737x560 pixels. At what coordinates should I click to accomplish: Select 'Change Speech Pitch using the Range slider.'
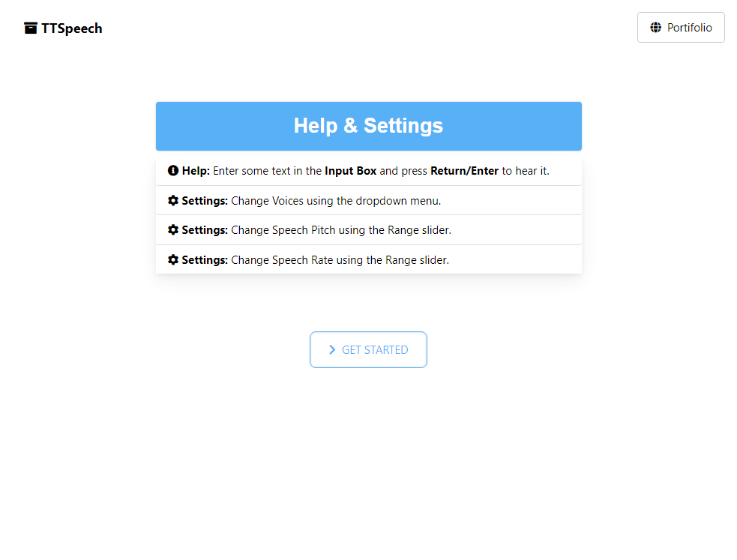click(x=341, y=230)
